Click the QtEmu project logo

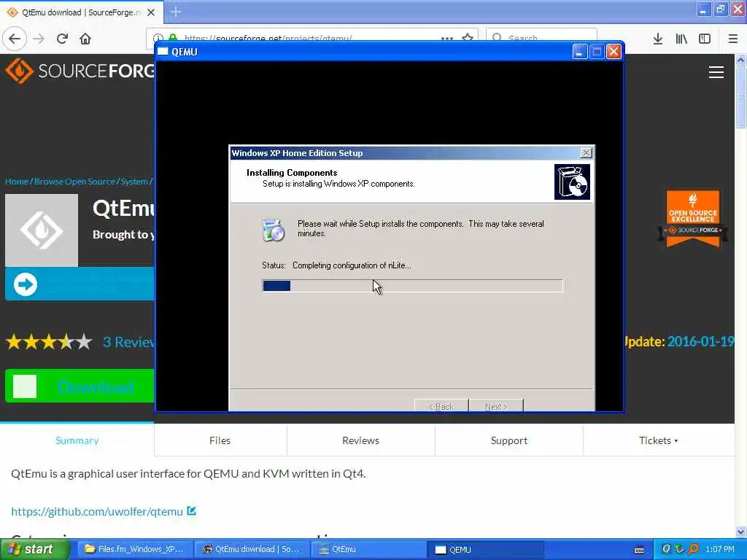click(x=42, y=230)
